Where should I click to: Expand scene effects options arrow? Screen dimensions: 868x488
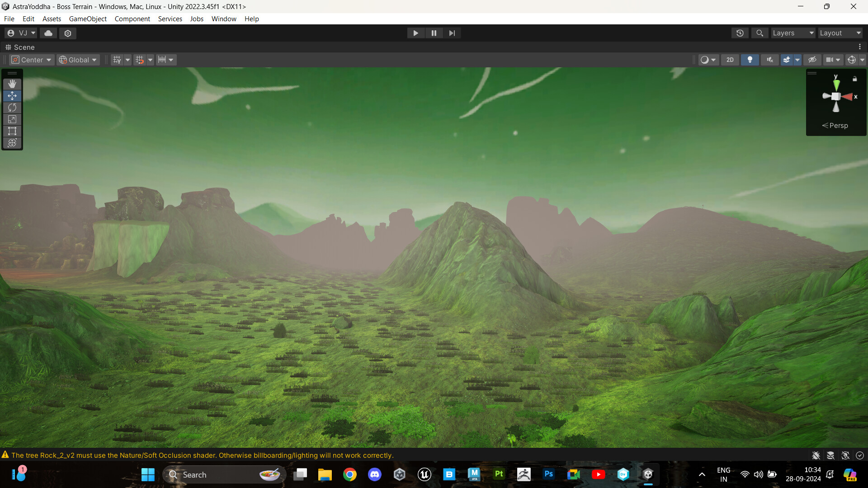(797, 60)
